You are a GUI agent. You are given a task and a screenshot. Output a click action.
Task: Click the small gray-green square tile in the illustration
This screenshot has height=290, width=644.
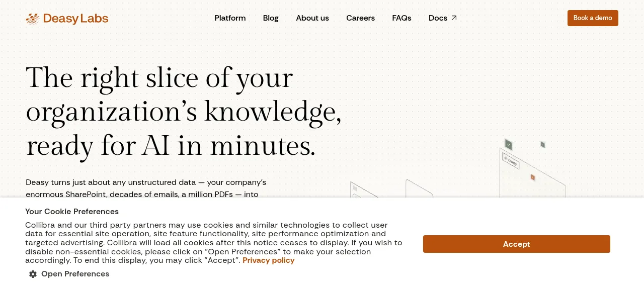pos(542,144)
